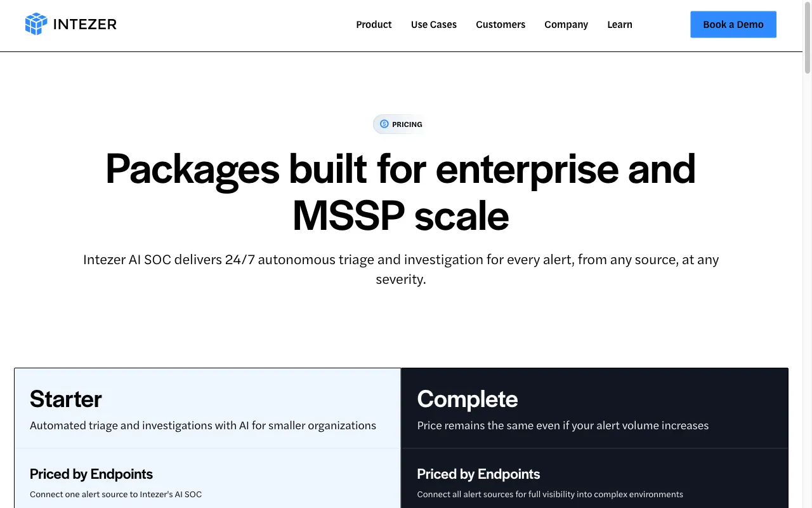
Task: Click 'Connect one alert source' text
Action: [x=115, y=494]
